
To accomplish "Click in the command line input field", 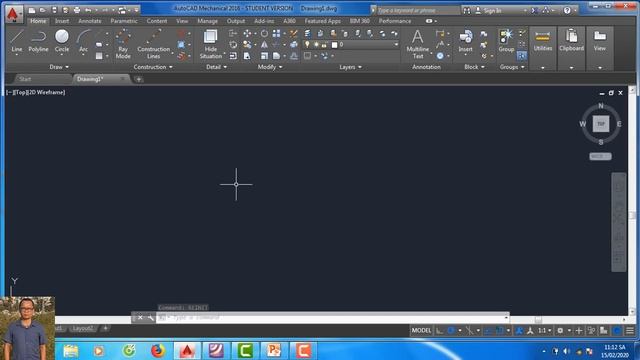I will coord(333,318).
